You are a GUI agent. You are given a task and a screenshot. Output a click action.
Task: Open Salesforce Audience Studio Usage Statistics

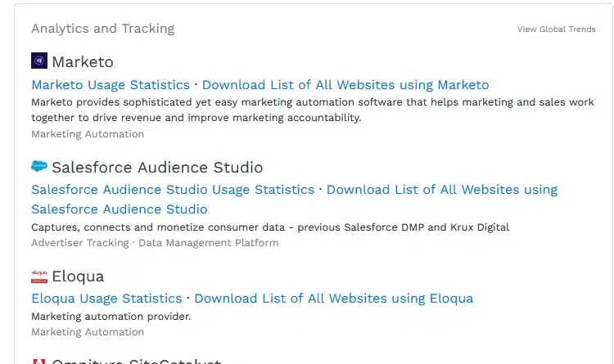173,190
